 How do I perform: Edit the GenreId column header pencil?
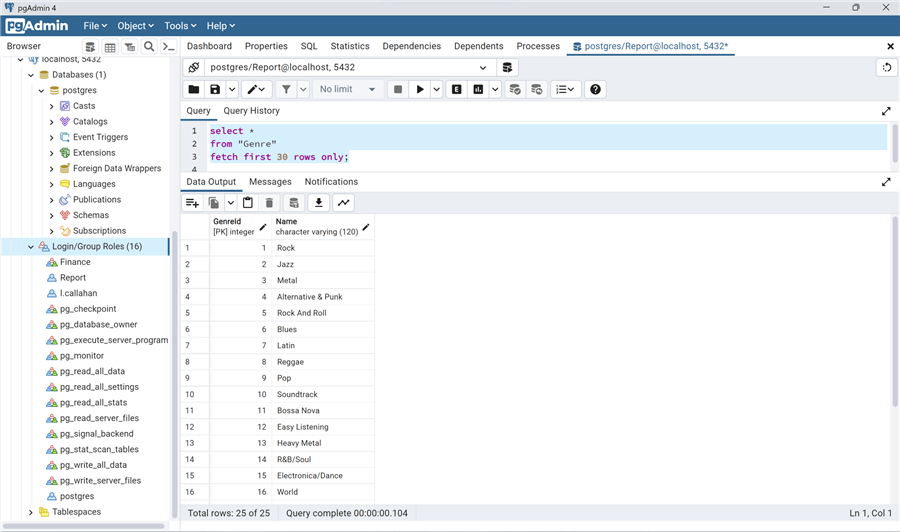(x=263, y=227)
